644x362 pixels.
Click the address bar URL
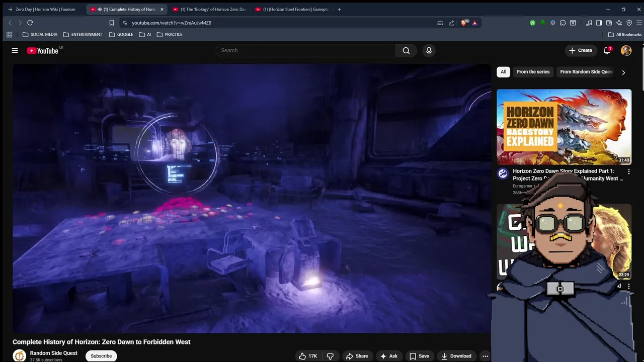(172, 23)
